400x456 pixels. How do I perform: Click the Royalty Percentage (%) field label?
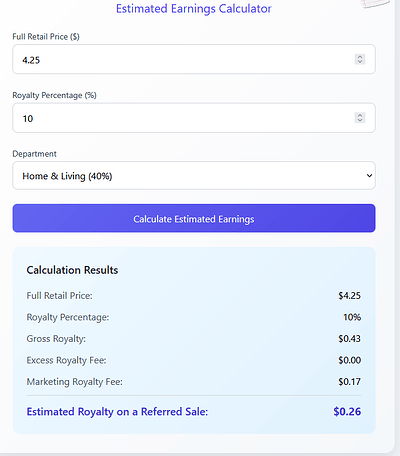click(54, 95)
